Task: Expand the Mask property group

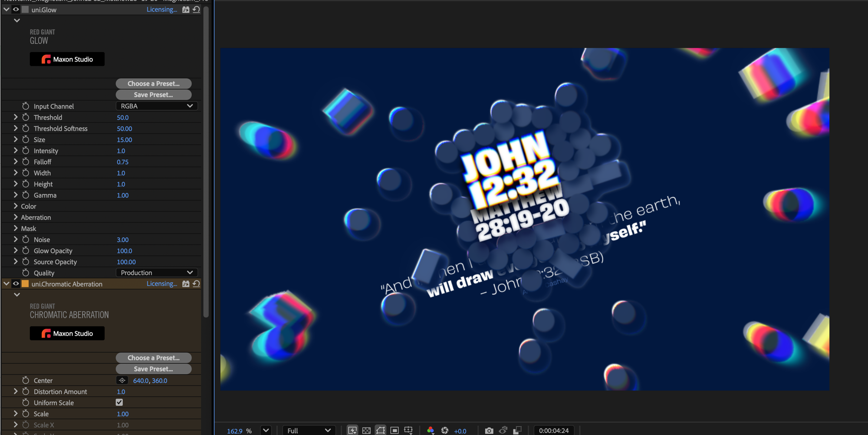Action: [16, 228]
